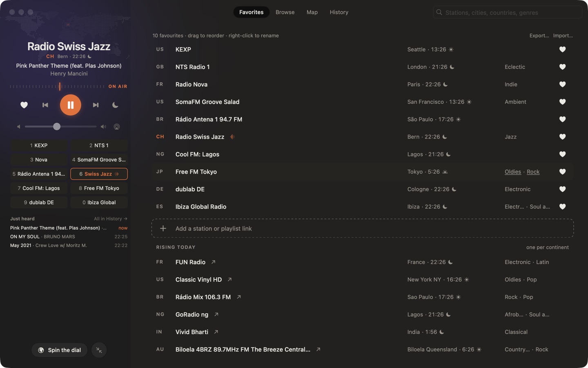Viewport: 588px width, 368px height.
Task: Select preset 1 KEXP button
Action: point(39,146)
